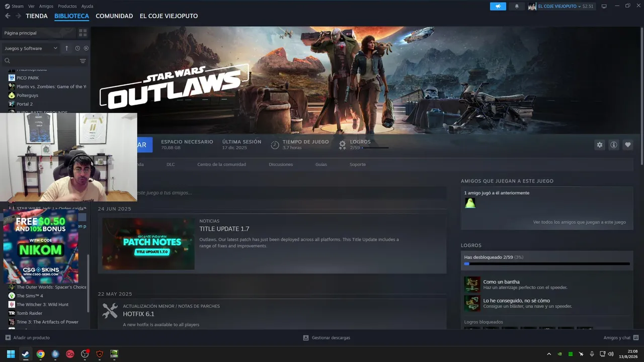Open the Patch Notes news thumbnail

[148, 243]
